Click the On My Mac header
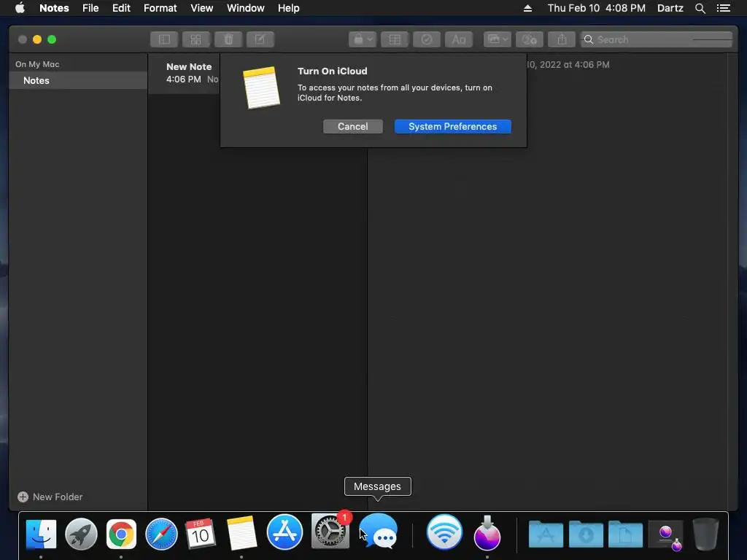Screen dimensions: 747x560 [x=37, y=64]
